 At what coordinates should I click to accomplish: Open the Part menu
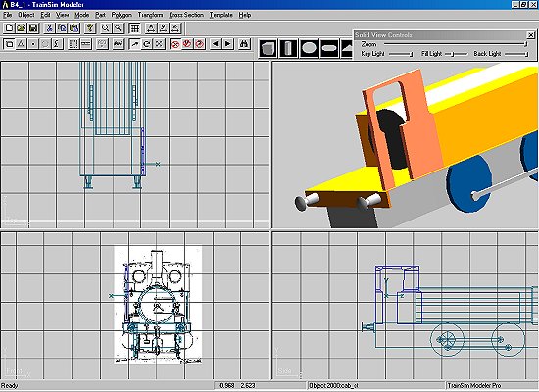(x=100, y=15)
